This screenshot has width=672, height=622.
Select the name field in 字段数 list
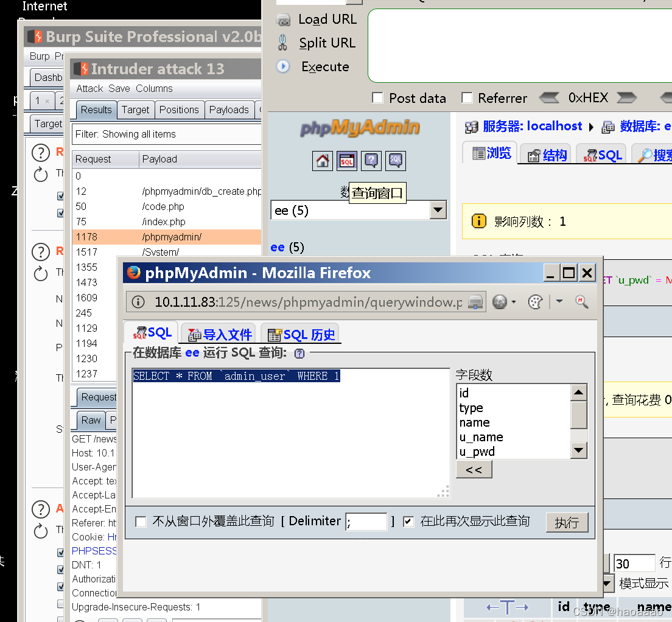point(513,422)
